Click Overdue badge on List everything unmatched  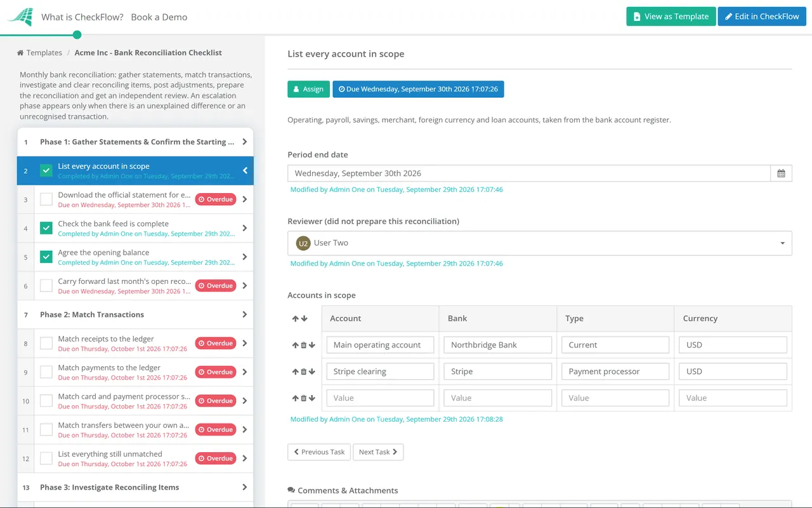[216, 458]
